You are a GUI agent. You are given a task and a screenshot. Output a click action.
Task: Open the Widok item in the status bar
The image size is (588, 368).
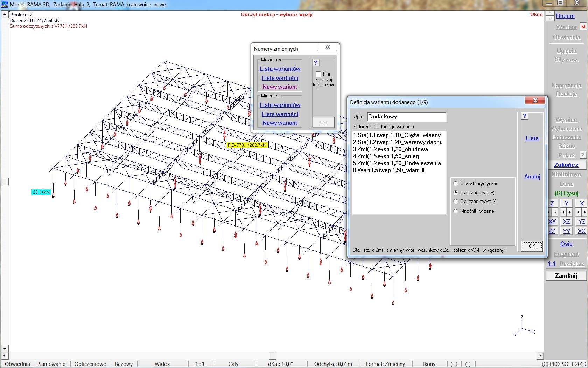click(x=162, y=364)
